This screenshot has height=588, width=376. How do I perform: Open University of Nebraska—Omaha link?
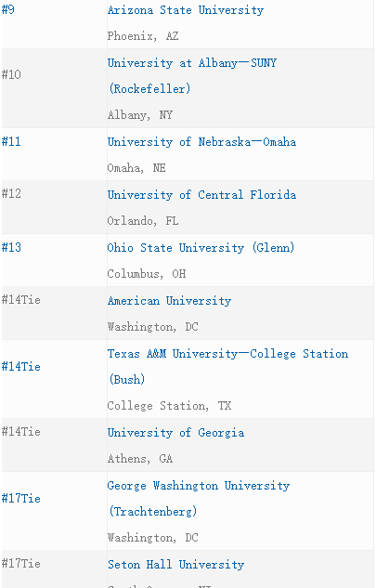click(201, 142)
